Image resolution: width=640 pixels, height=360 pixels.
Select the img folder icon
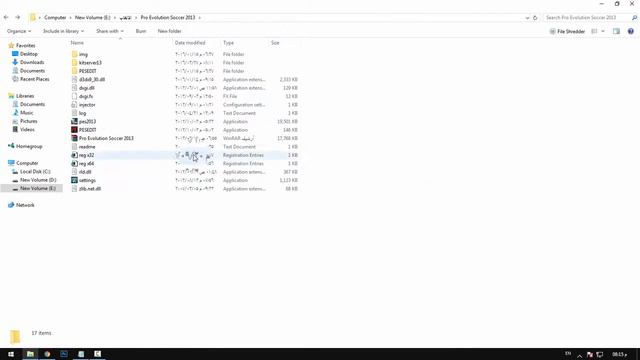(74, 54)
